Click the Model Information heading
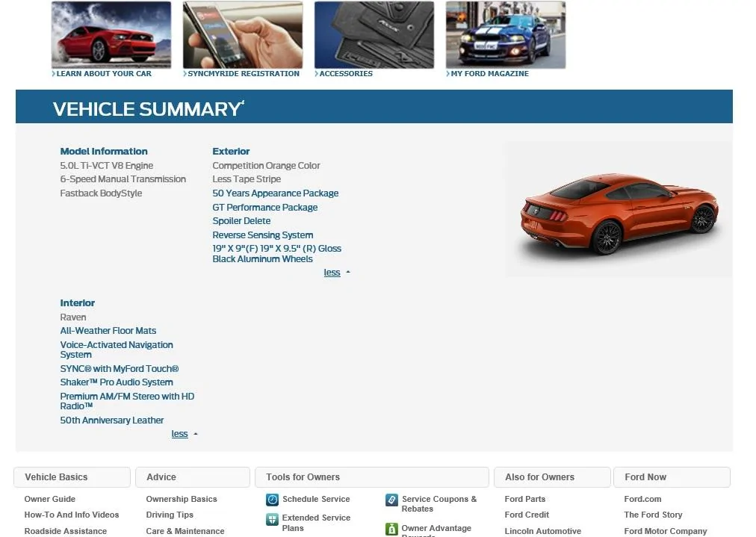This screenshot has width=756, height=537. click(x=104, y=152)
